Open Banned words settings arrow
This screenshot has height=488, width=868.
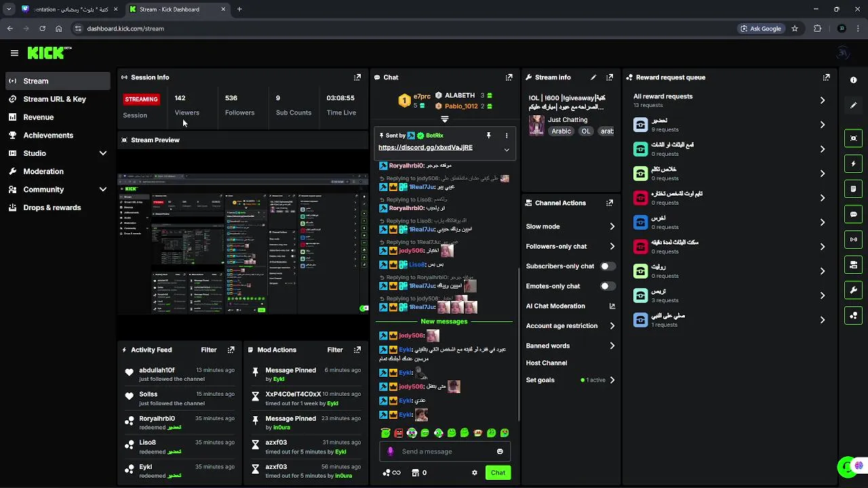[612, 346]
